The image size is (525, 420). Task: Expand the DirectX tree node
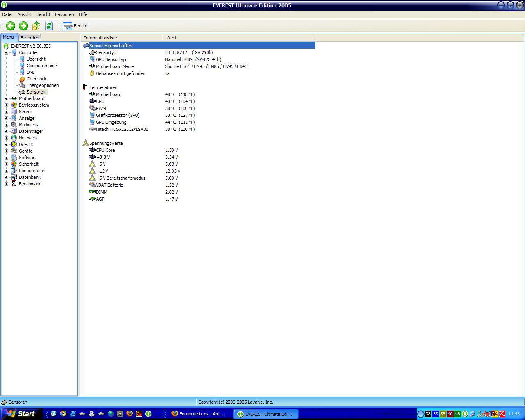(7, 144)
